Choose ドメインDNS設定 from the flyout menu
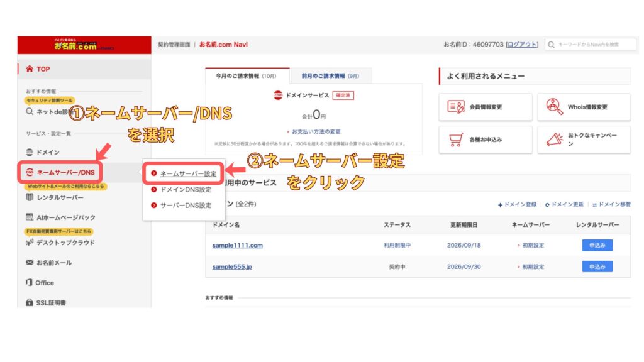This screenshot has width=644, height=362. click(186, 189)
